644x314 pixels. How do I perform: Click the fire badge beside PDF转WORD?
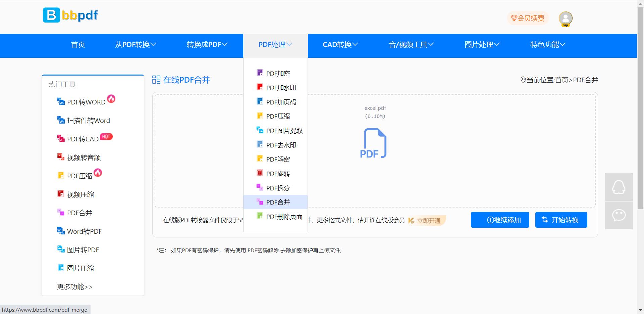[111, 99]
